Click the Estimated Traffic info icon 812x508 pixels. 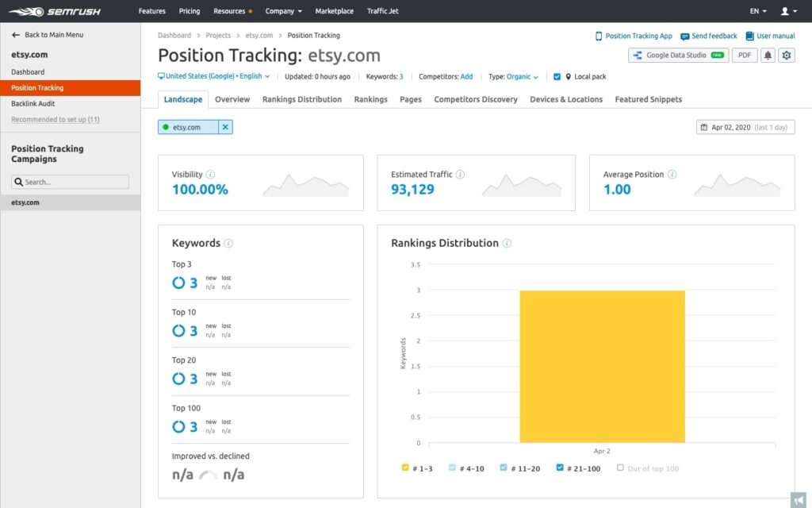click(460, 175)
